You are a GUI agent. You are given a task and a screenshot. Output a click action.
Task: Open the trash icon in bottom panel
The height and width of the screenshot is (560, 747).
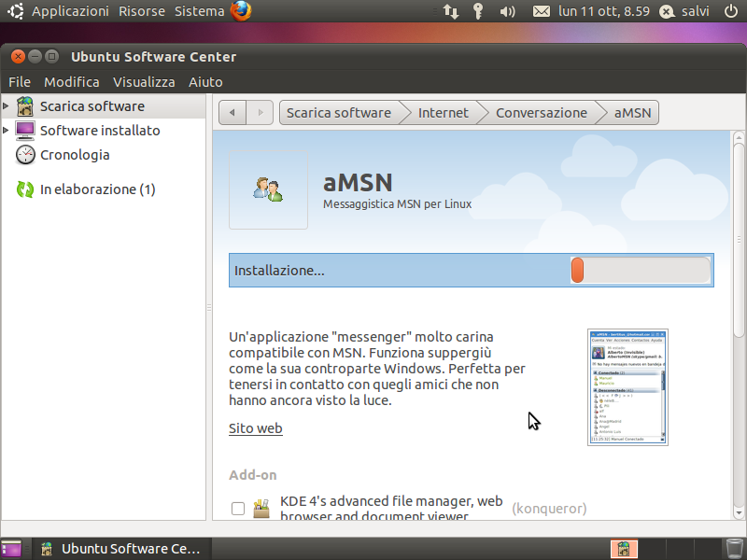coord(734,549)
